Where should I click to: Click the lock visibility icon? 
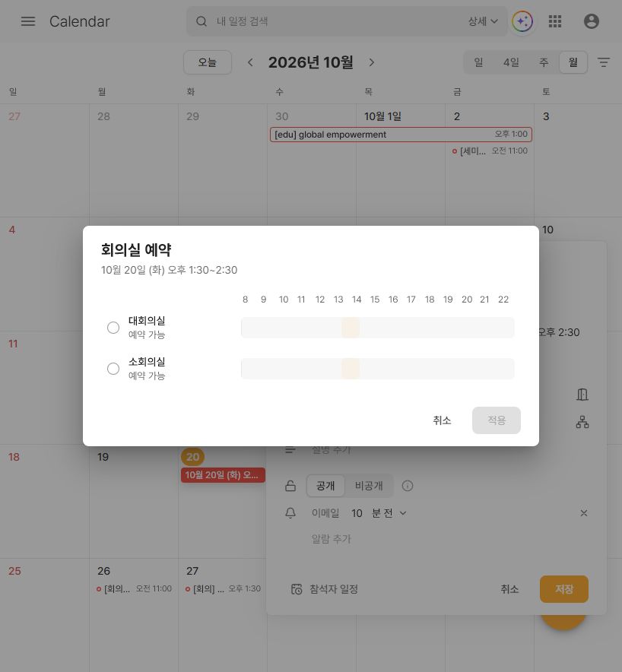click(x=290, y=486)
